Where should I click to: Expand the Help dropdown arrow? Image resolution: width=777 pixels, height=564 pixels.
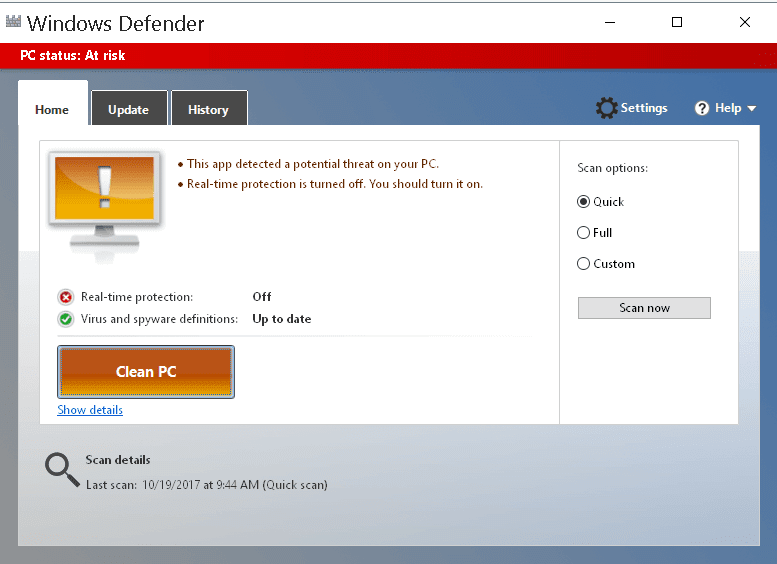(752, 108)
